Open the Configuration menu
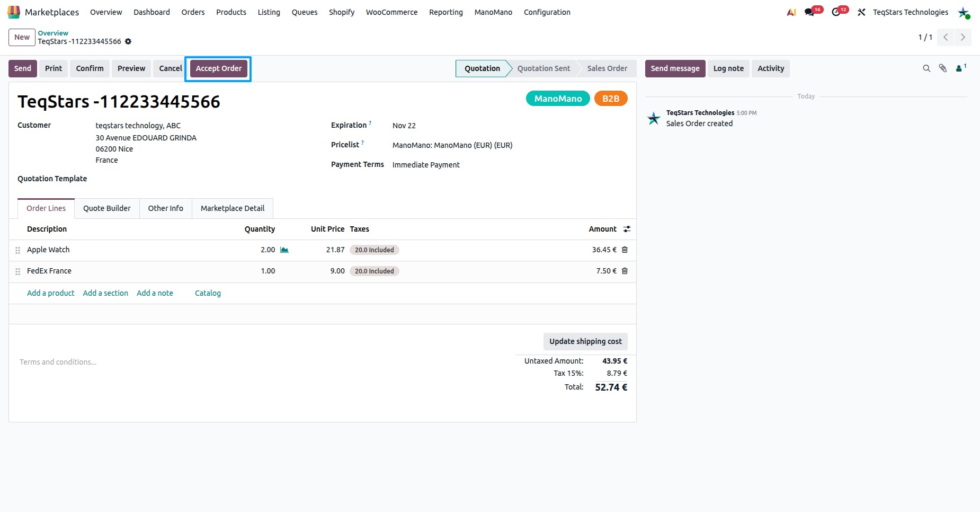The width and height of the screenshot is (980, 512). coord(547,12)
